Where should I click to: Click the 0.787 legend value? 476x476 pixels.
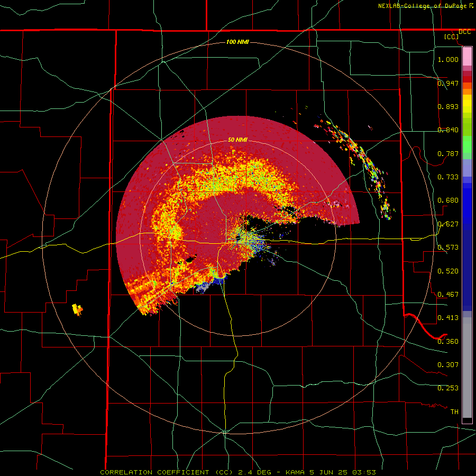[x=448, y=153]
